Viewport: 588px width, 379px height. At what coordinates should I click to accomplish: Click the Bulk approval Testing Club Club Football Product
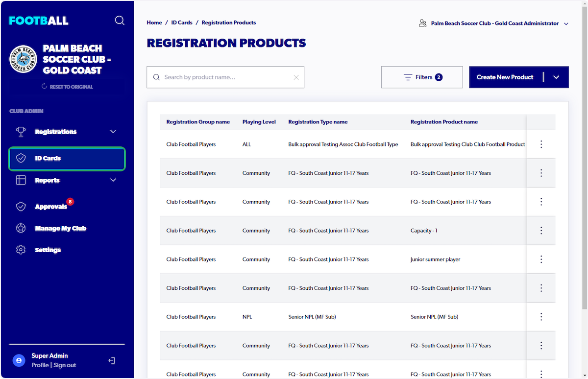(467, 144)
